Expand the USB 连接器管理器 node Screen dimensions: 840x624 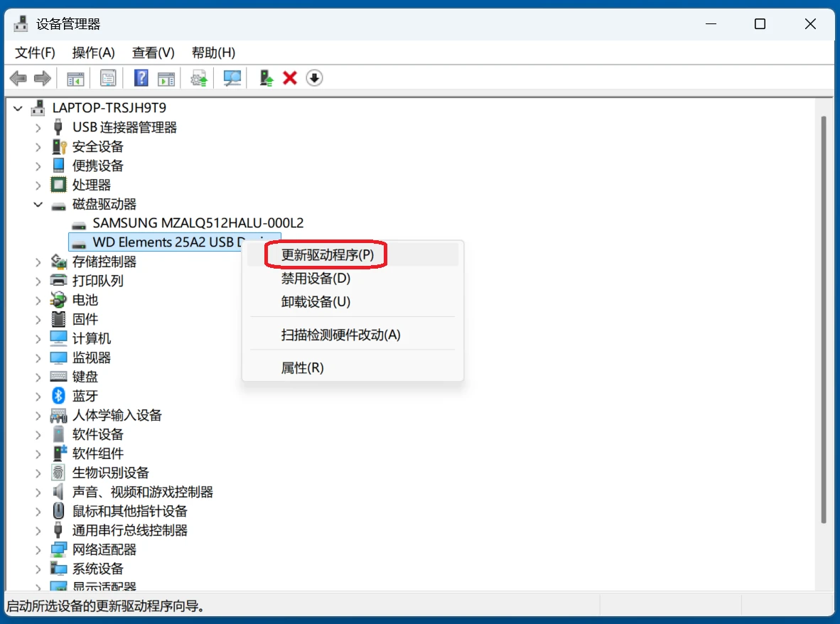38,128
